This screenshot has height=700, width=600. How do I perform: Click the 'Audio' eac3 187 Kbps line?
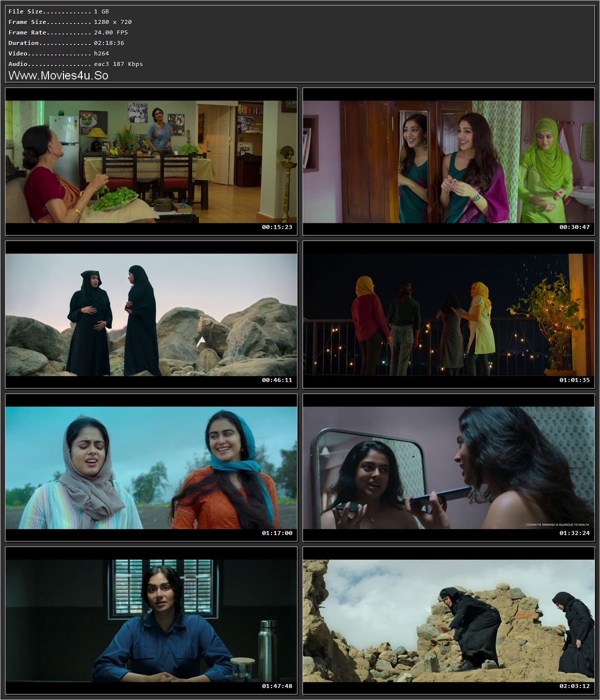(76, 64)
